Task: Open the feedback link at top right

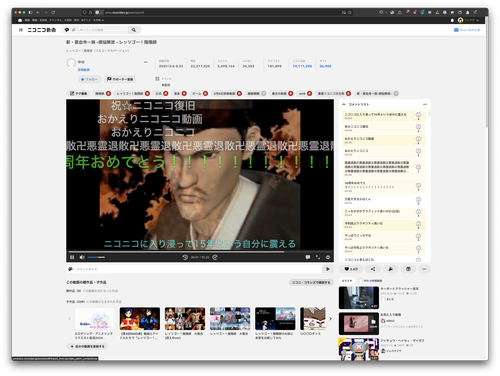Action: tap(467, 30)
